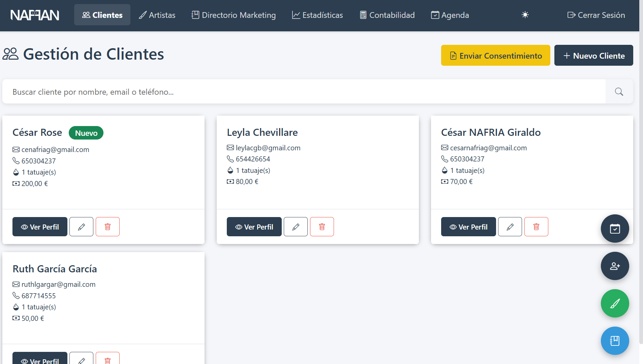
Task: Click the floating calendar quick-action button
Action: [x=615, y=229]
